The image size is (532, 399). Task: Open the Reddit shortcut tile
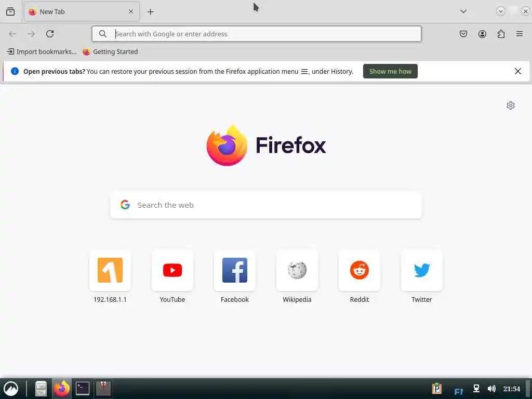coord(360,270)
